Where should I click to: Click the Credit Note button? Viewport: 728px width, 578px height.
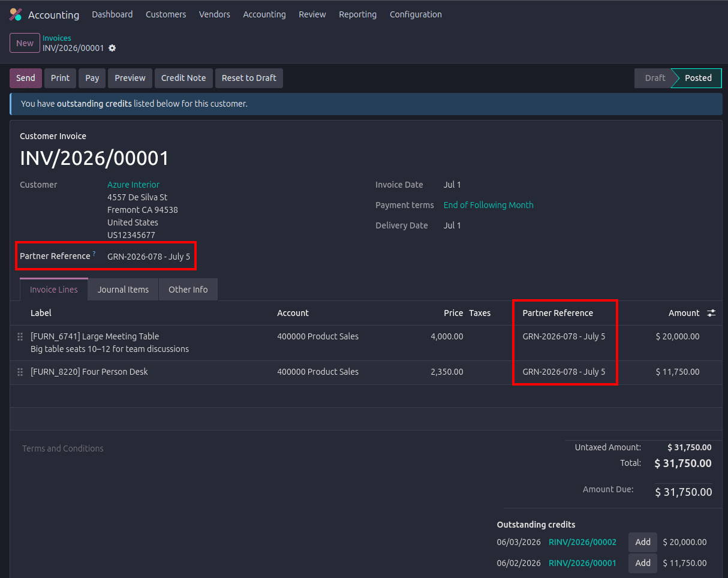183,78
